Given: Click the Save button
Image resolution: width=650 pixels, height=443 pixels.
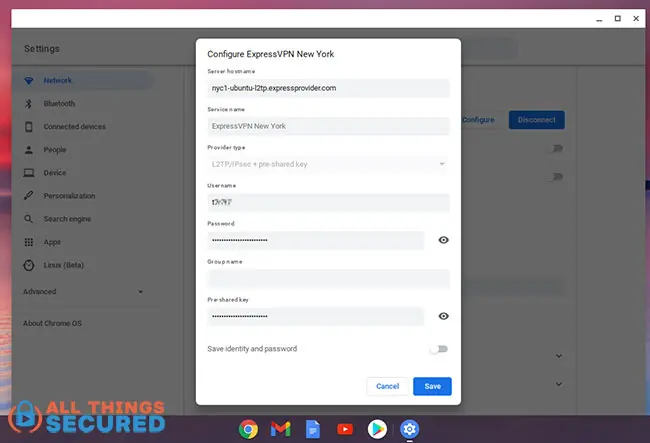Looking at the screenshot, I should tap(432, 386).
